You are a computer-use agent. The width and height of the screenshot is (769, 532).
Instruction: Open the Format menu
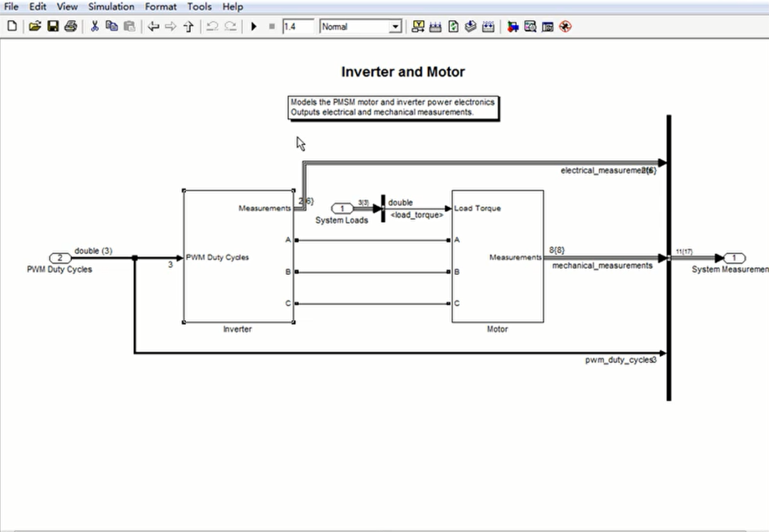[161, 7]
